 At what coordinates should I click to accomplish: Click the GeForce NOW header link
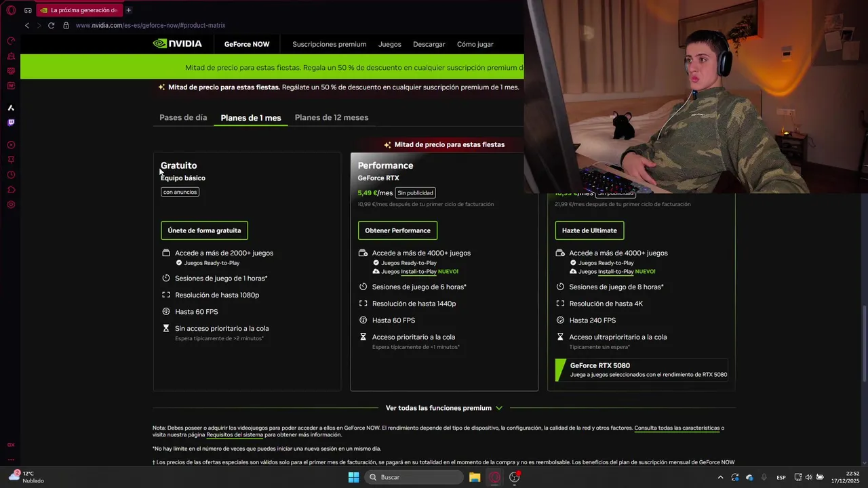click(x=247, y=44)
